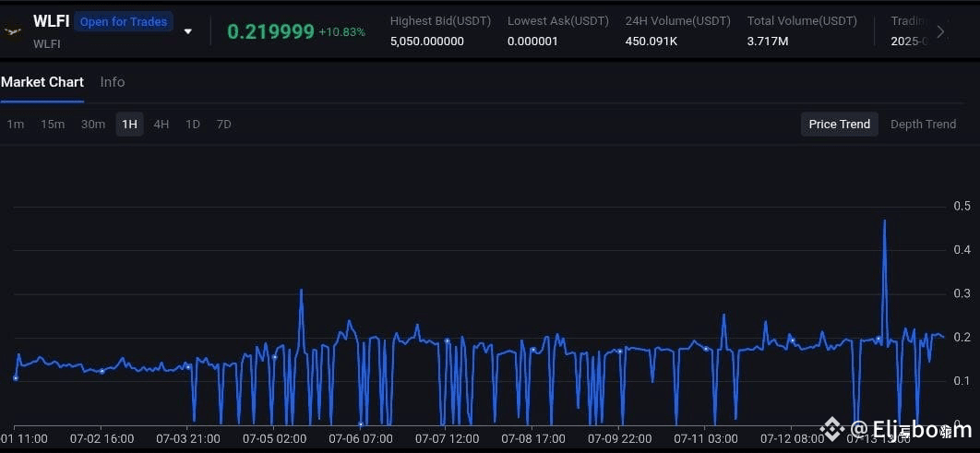
Task: Click the 07-07 12:00 axis label
Action: coord(447,438)
